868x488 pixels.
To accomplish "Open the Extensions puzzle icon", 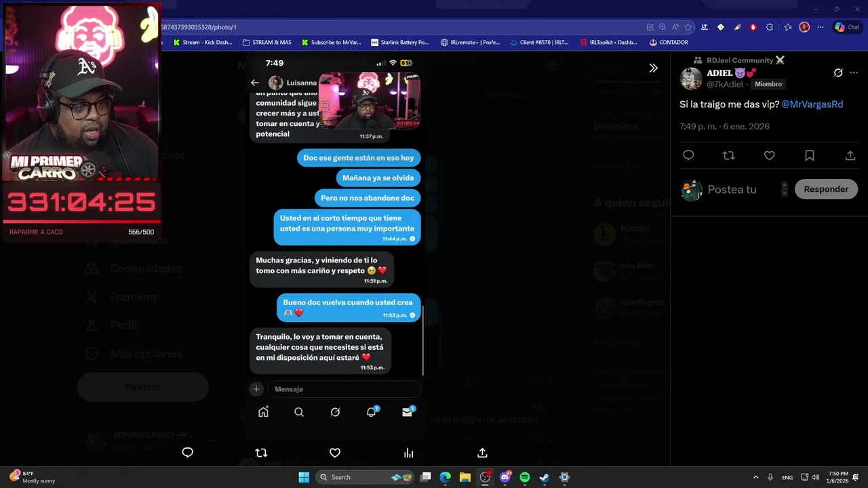I will click(x=770, y=27).
